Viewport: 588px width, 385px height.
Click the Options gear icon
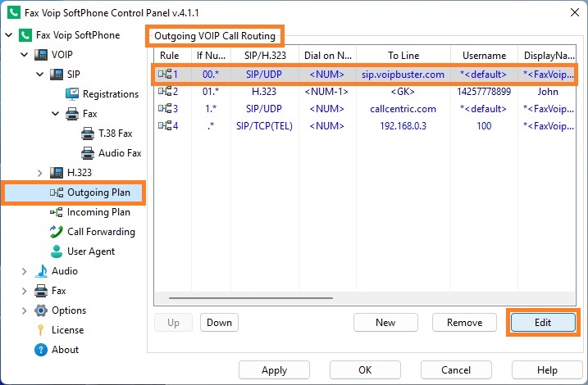tap(41, 310)
